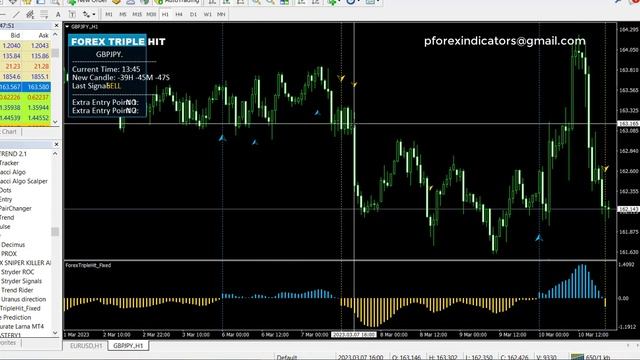
Task: Select the Market Watch row with bid 1.35938
Action: pos(25,107)
